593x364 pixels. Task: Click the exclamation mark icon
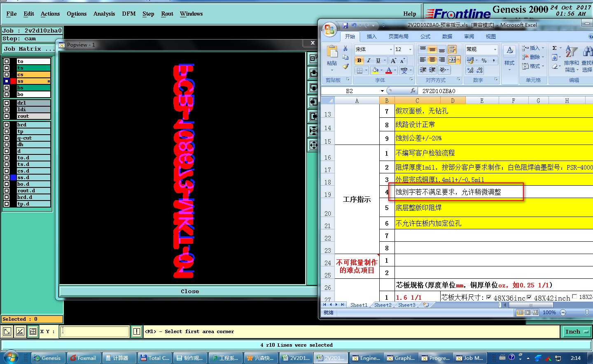pyautogui.click(x=137, y=331)
